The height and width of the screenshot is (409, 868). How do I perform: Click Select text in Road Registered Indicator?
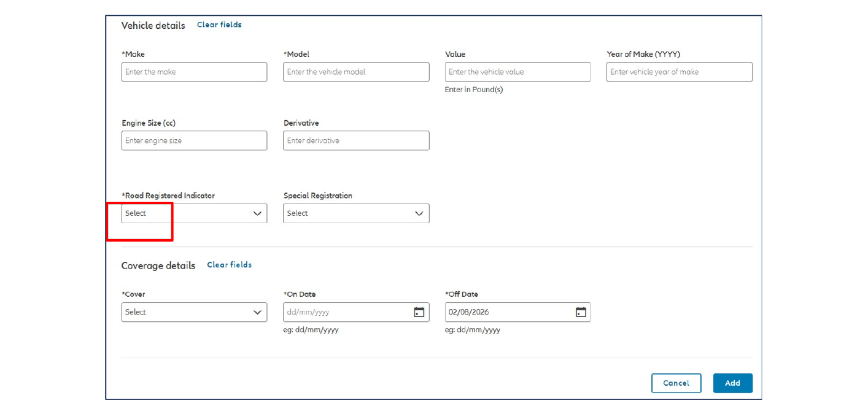(136, 213)
